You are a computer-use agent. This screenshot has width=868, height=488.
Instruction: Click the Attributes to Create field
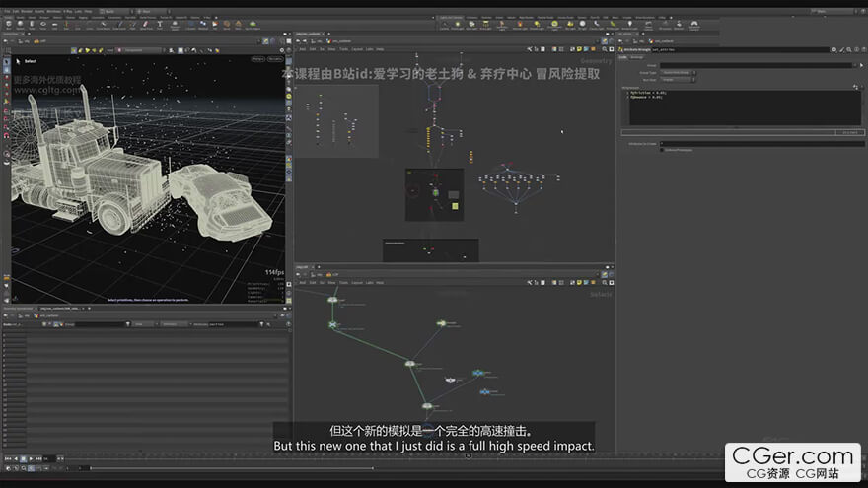point(759,143)
